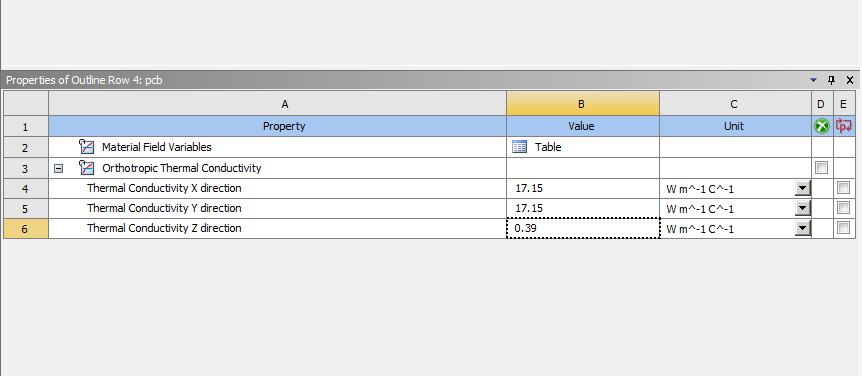Click the Table text in row 2
The width and height of the screenshot is (862, 376).
pyautogui.click(x=548, y=147)
